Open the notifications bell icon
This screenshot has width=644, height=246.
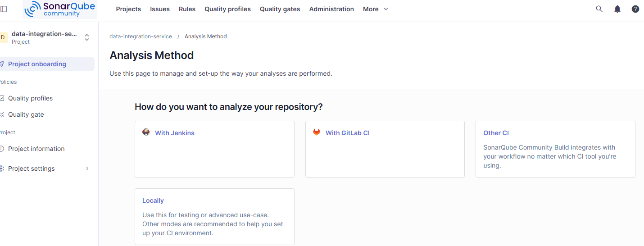point(617,9)
